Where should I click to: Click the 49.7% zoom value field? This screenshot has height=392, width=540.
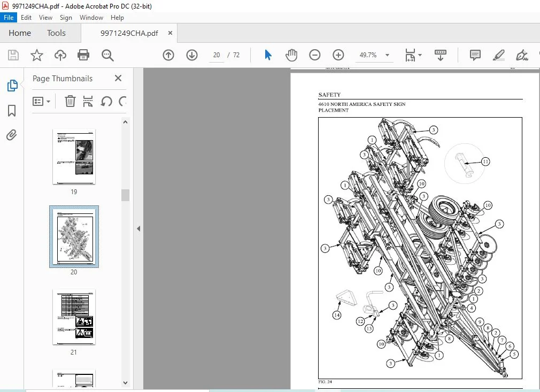point(368,55)
